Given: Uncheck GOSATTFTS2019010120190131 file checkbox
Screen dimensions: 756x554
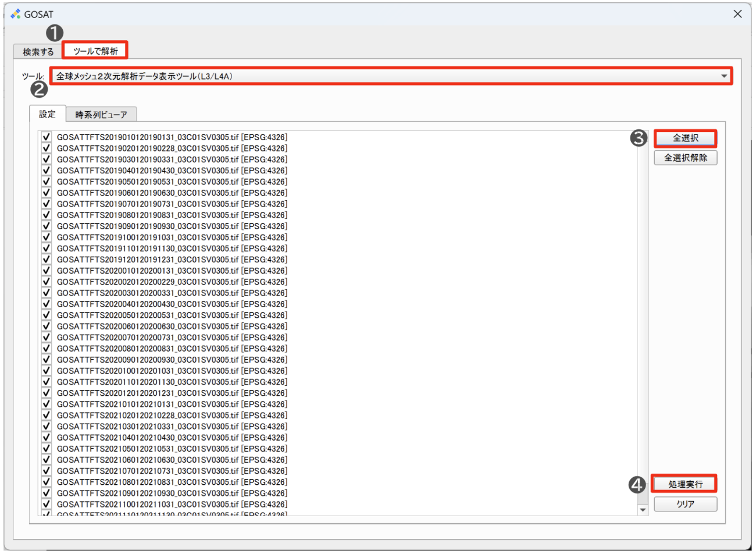Looking at the screenshot, I should (47, 137).
